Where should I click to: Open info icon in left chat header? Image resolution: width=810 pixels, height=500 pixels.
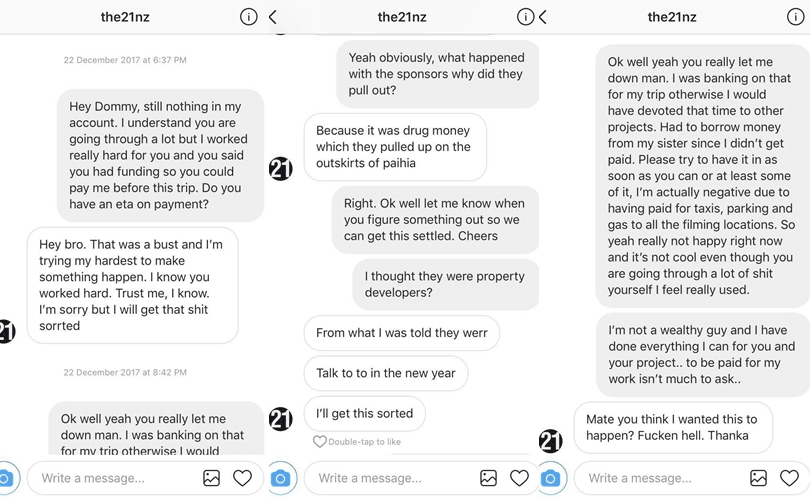249,16
